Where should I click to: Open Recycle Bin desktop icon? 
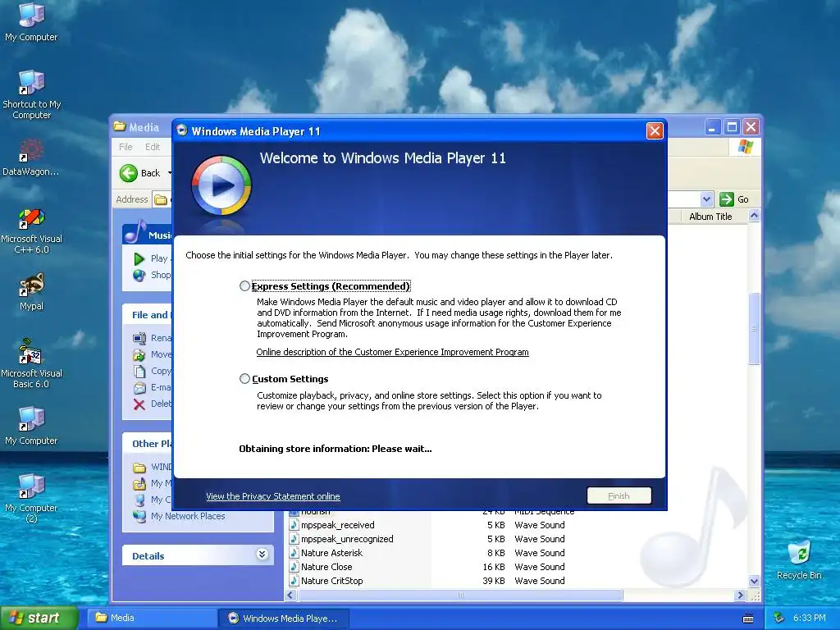click(799, 559)
